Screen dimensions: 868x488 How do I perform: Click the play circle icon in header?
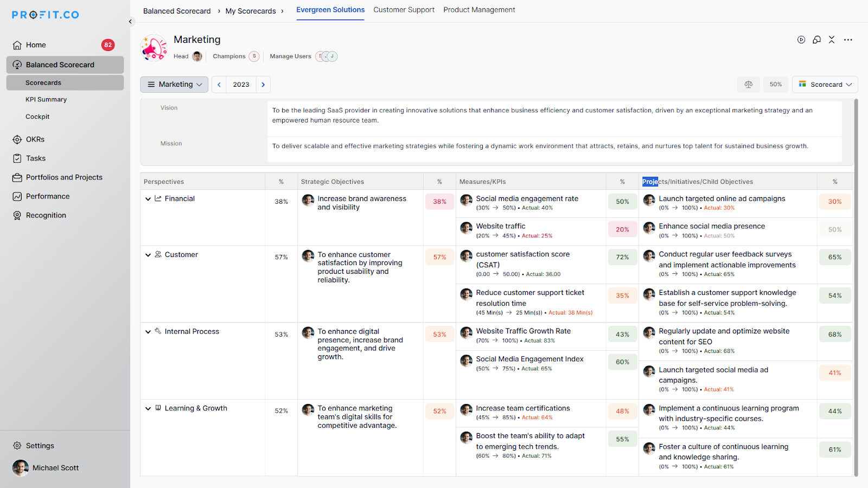pos(801,40)
